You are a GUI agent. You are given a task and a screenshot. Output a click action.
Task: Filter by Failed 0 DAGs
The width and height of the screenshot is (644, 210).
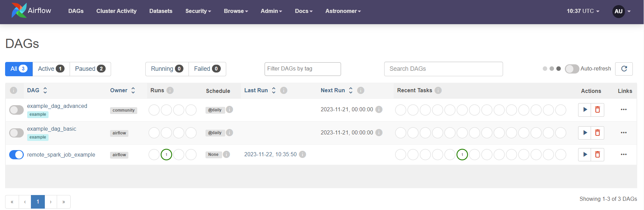tap(207, 69)
